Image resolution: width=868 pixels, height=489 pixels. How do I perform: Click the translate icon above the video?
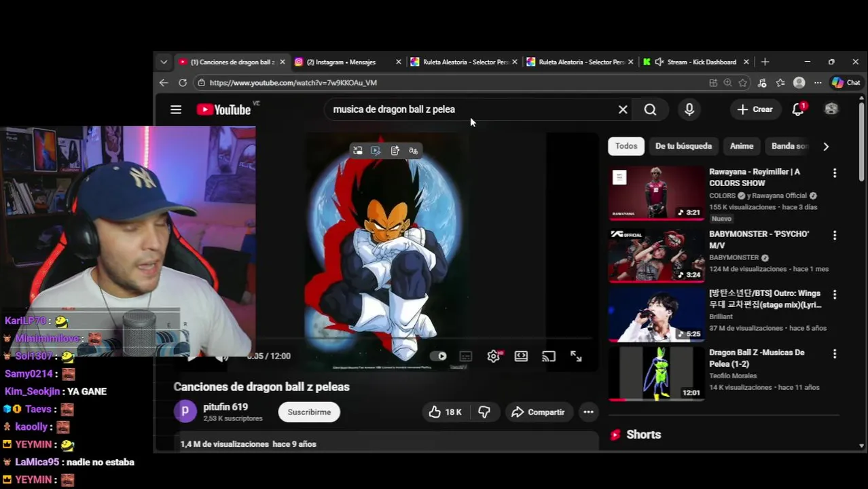click(x=413, y=151)
